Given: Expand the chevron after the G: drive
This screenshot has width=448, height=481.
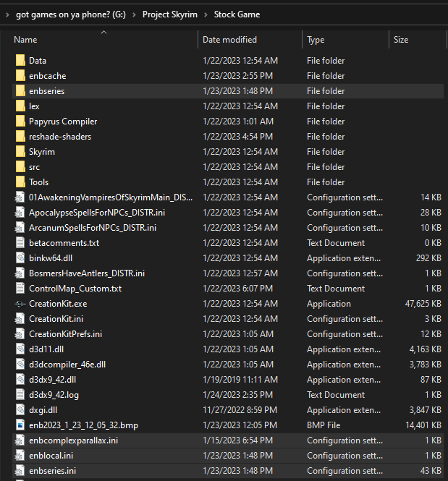Looking at the screenshot, I should click(x=134, y=14).
